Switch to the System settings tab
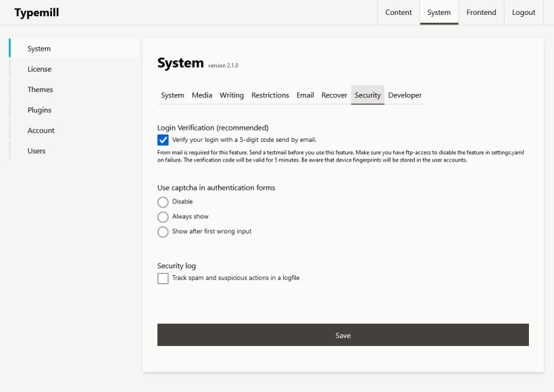Viewport: 554px width, 392px height. coord(172,95)
